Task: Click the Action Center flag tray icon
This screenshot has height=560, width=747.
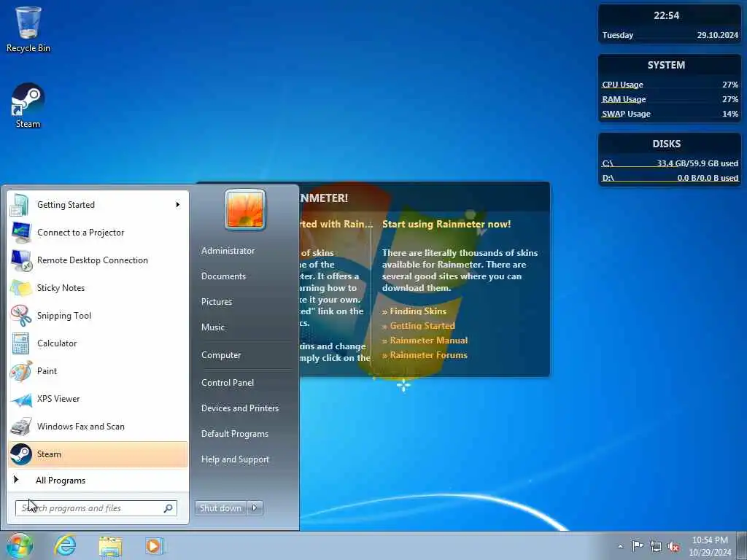Action: pyautogui.click(x=638, y=545)
